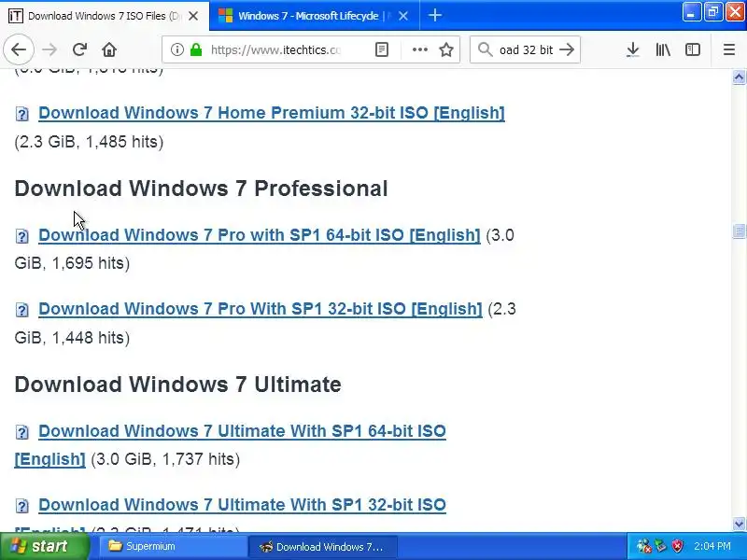Open the hamburger application menu
The width and height of the screenshot is (747, 560).
(x=729, y=49)
